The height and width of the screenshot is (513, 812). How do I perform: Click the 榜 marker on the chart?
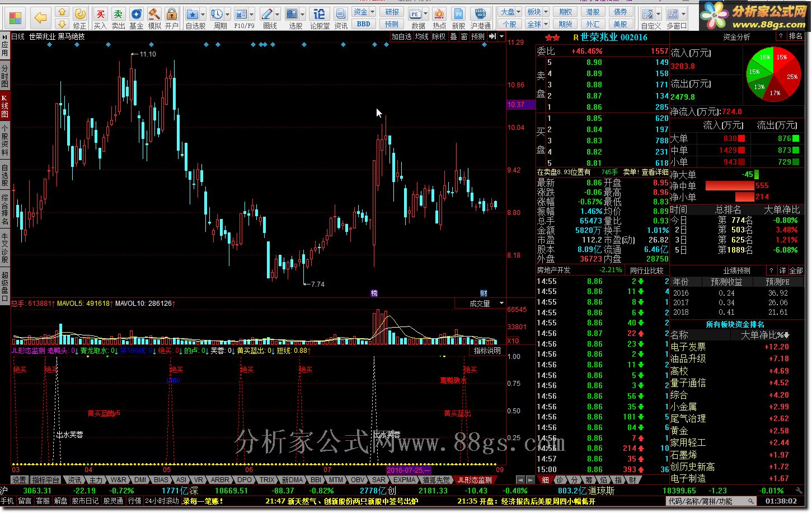374,293
